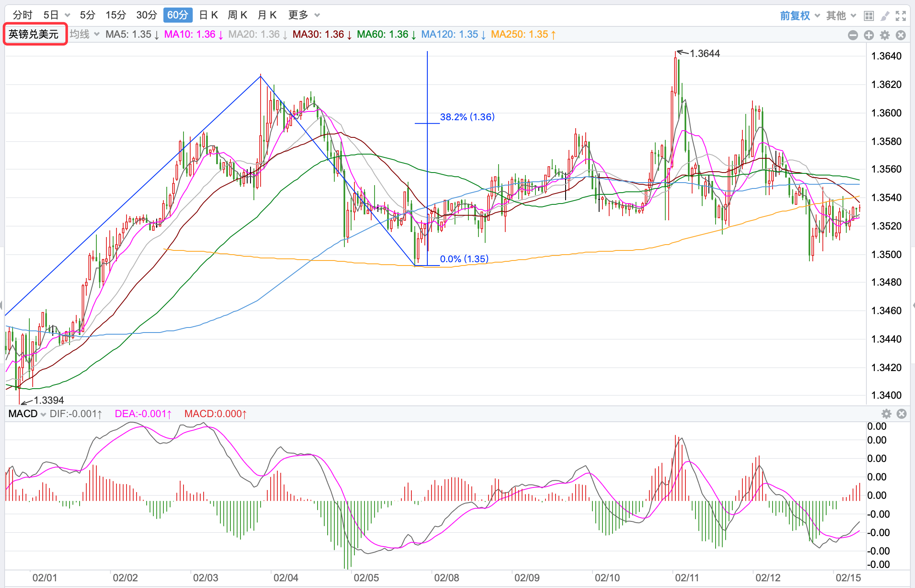Click the 38.2% Fibonacci level label
Viewport: 915px width, 588px height.
tap(467, 117)
